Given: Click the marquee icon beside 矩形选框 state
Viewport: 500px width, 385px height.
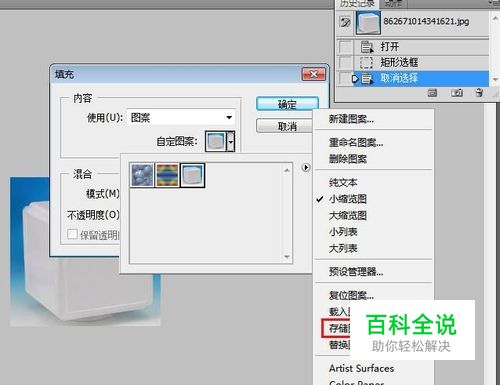Looking at the screenshot, I should tap(366, 63).
